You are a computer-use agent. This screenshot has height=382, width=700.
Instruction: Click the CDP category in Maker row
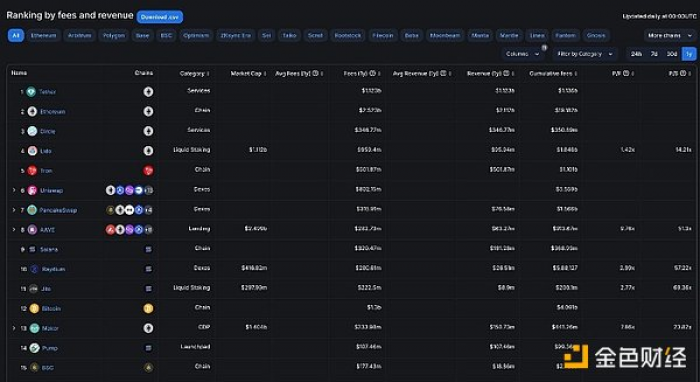[x=204, y=327]
